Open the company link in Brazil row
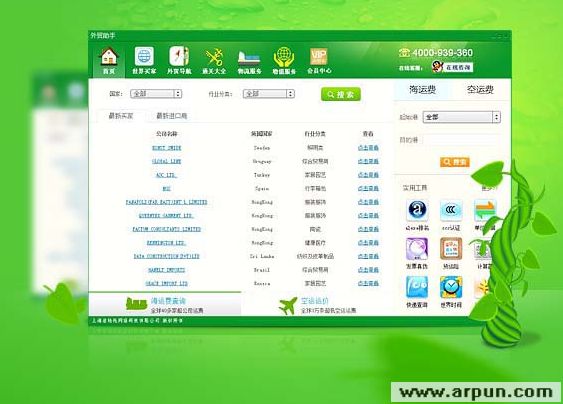 click(x=166, y=270)
